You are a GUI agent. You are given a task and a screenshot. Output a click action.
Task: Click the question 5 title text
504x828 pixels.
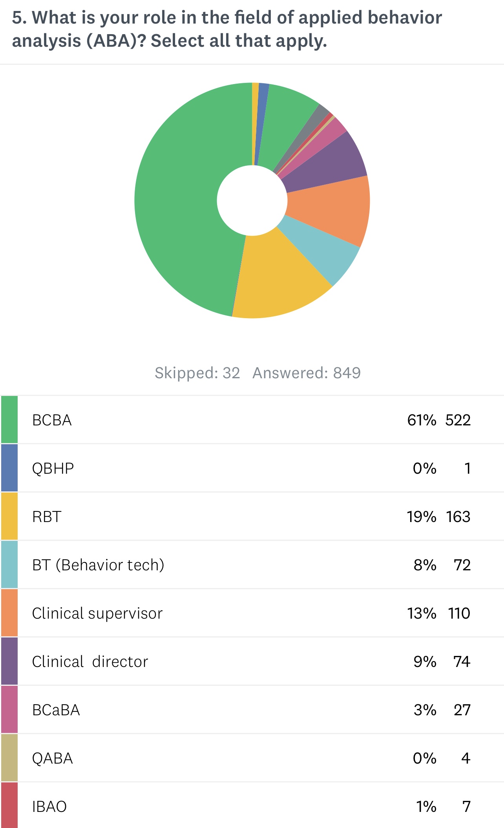(227, 29)
